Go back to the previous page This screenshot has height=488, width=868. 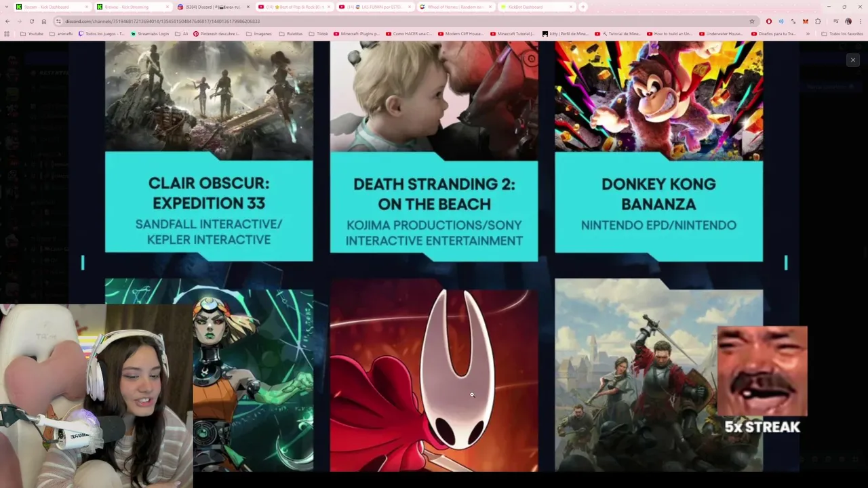click(x=7, y=21)
